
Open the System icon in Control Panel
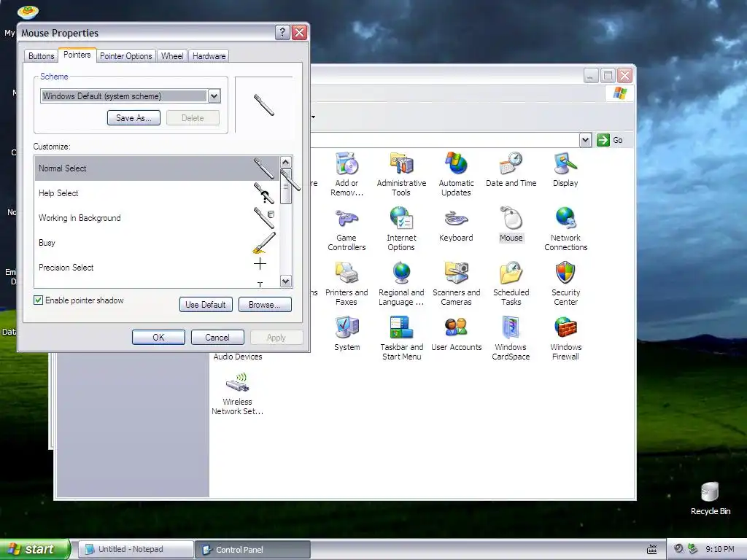[x=347, y=334]
